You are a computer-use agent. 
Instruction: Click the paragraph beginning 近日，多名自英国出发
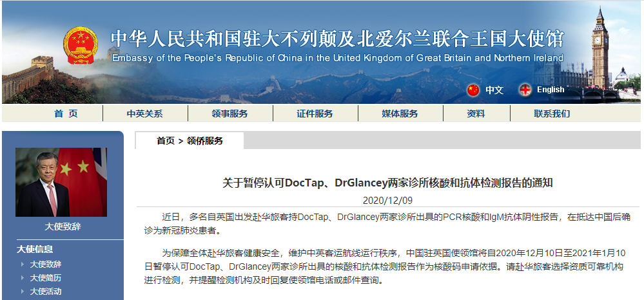click(387, 224)
